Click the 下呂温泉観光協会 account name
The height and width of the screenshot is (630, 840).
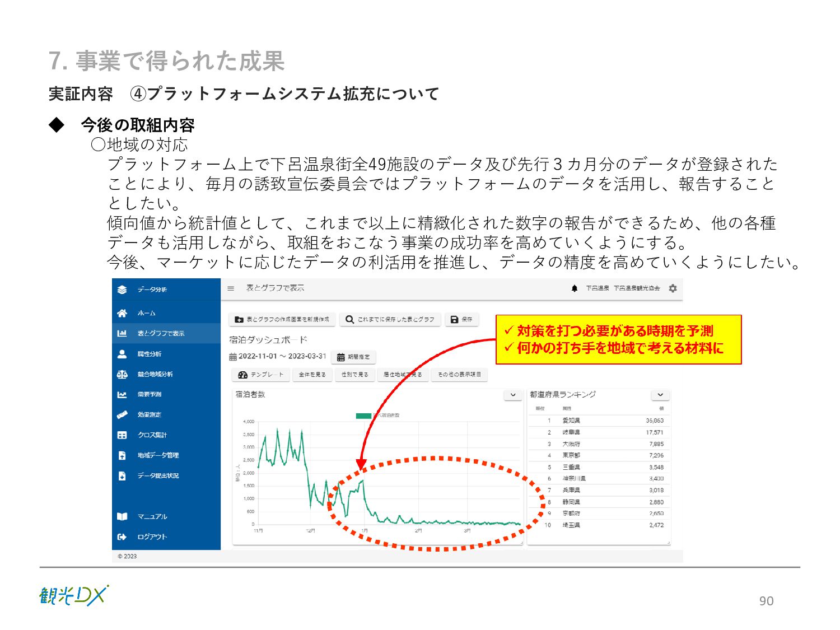click(x=637, y=288)
